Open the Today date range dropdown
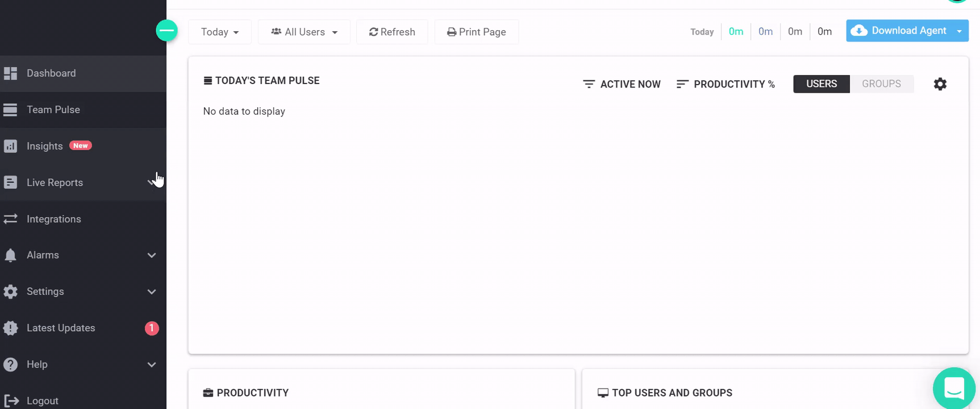This screenshot has height=409, width=980. (x=220, y=32)
